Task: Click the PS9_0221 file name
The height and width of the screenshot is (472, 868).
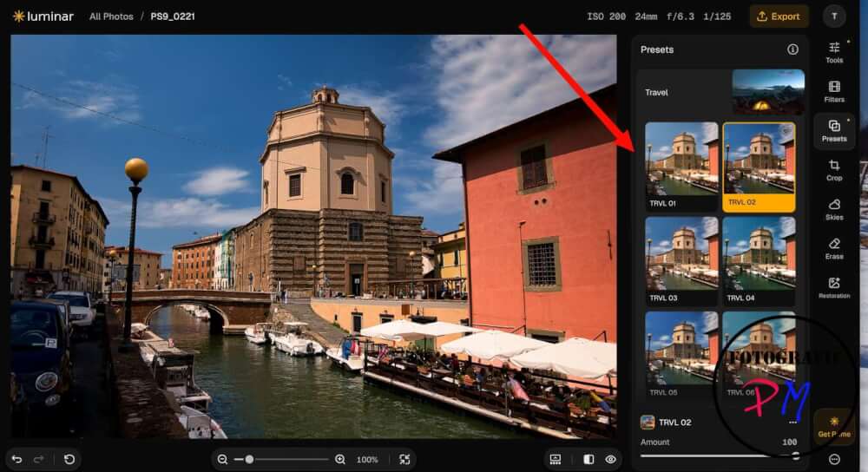Action: point(173,16)
